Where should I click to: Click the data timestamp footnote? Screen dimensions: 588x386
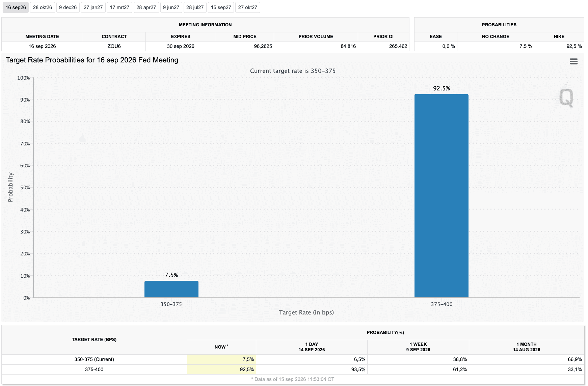tap(293, 379)
